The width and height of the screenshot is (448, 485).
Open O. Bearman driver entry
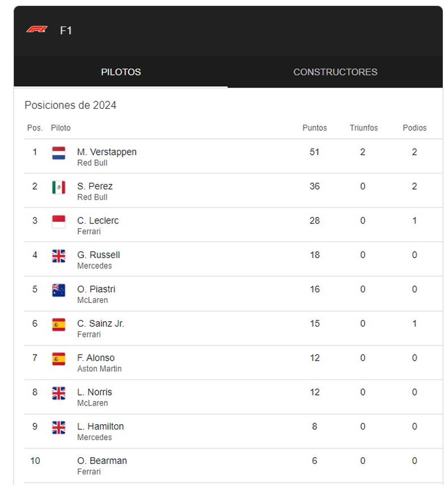tap(102, 461)
